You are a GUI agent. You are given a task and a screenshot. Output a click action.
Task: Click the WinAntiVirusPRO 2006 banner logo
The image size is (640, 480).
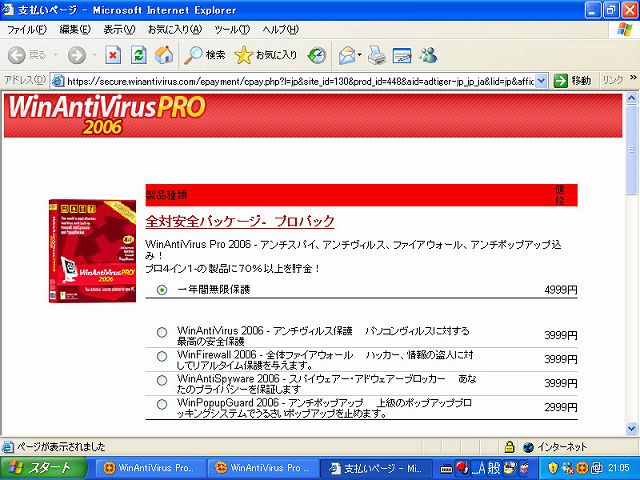(x=107, y=115)
